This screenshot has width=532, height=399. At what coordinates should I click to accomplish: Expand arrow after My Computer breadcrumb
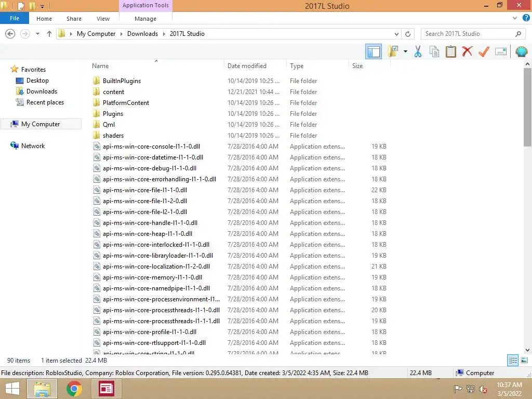[121, 34]
